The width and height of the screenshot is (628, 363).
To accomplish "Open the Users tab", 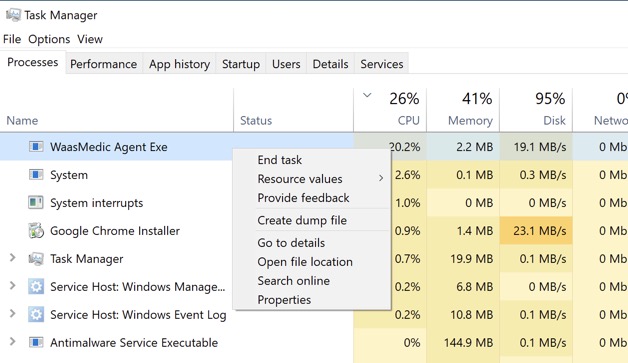I will coord(286,64).
